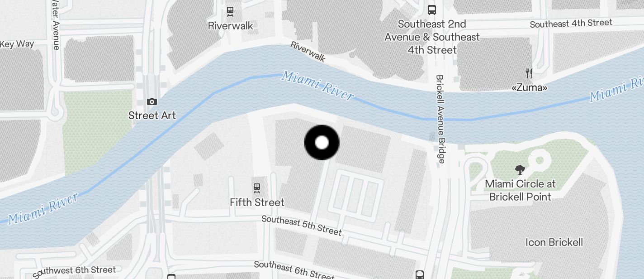
Task: Click the black circular location marker
Action: tap(322, 143)
